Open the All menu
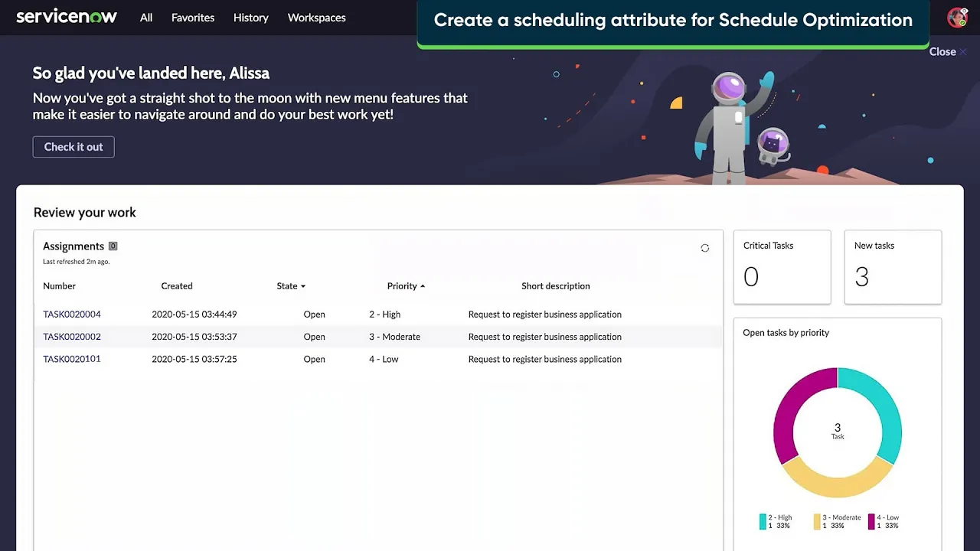980x551 pixels. [146, 18]
